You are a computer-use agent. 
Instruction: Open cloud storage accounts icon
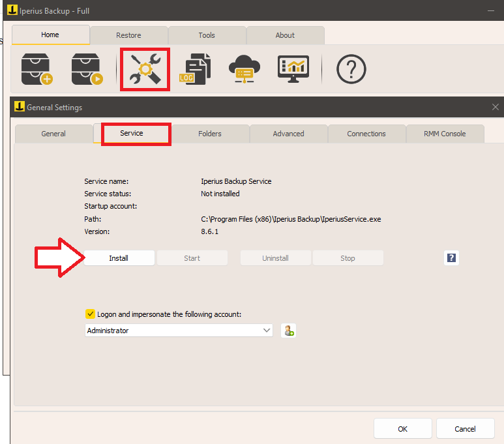[245, 69]
